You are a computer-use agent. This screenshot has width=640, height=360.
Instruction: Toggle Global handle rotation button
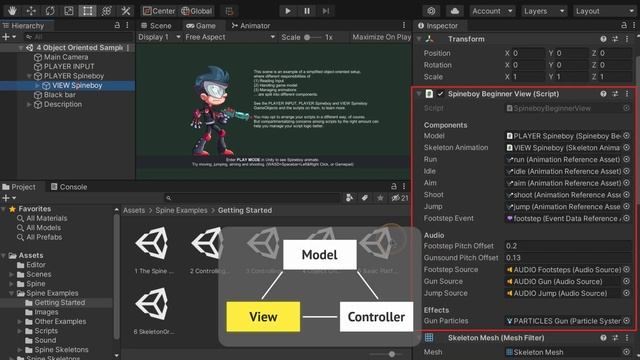pyautogui.click(x=197, y=11)
